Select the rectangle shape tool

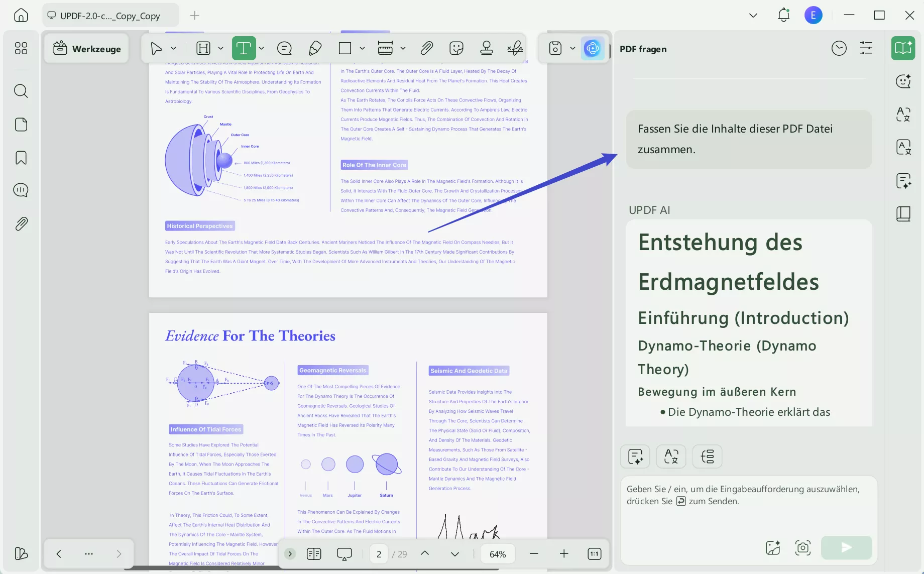click(x=345, y=49)
